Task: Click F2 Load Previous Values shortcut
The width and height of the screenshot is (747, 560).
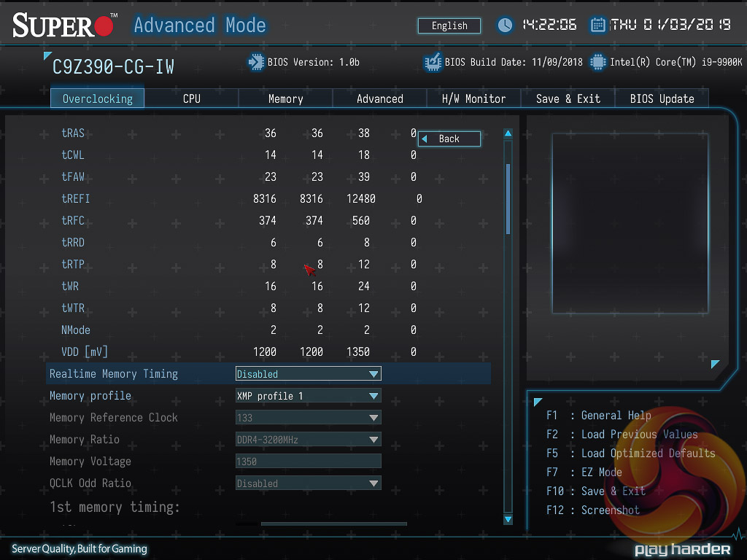Action: (622, 435)
